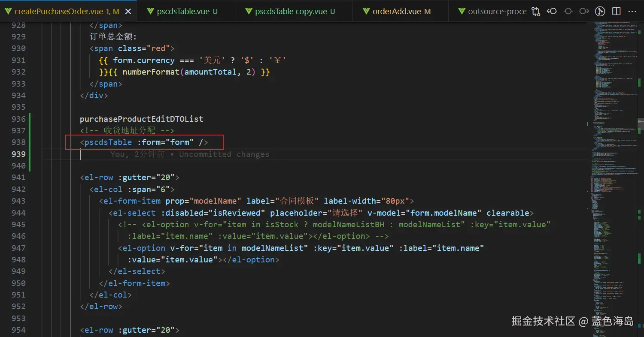Click line number 947 in the gutter
Viewport: 644px width, 337px height.
click(x=18, y=248)
